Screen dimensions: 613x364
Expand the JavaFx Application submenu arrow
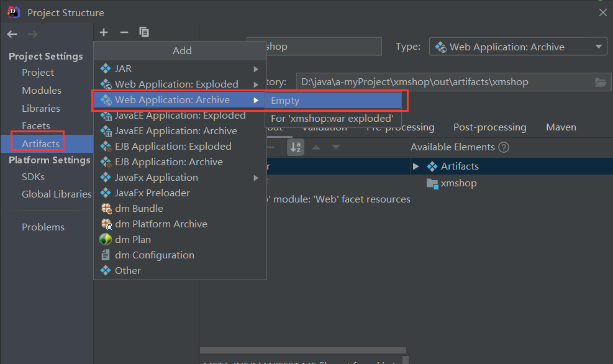coord(256,178)
